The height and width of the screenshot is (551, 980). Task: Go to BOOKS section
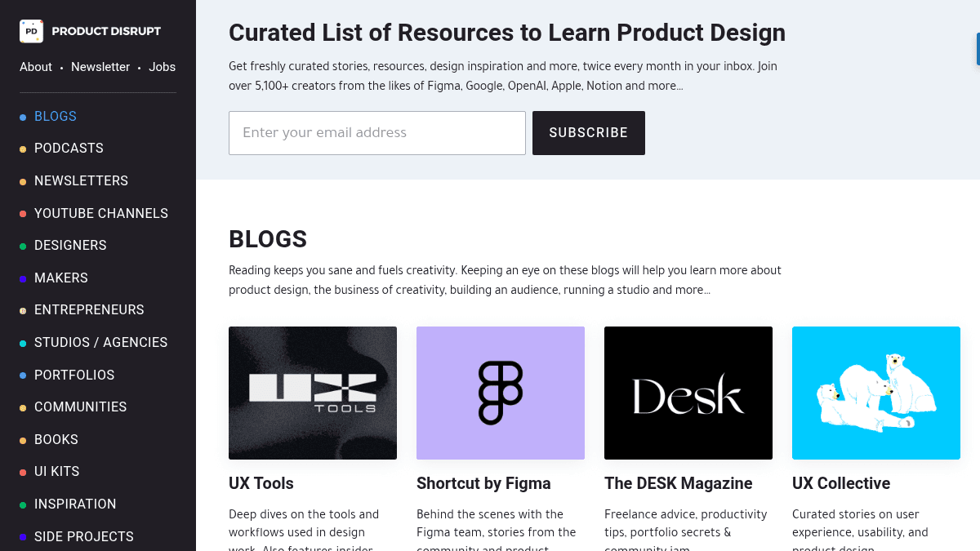click(x=56, y=440)
